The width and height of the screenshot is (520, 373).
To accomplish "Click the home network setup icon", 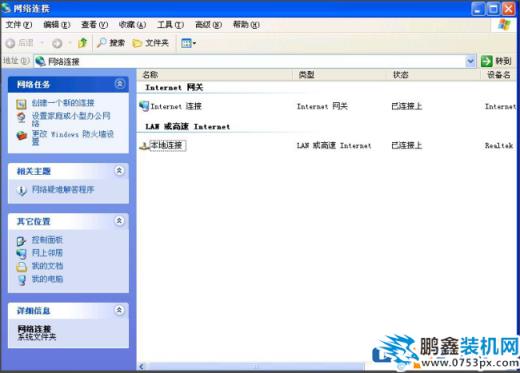I will point(21,117).
